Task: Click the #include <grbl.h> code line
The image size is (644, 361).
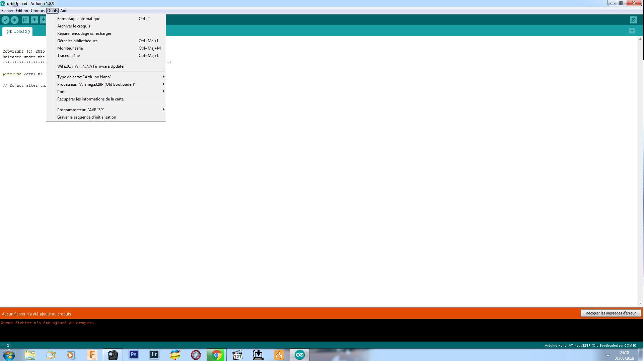Action: click(22, 74)
